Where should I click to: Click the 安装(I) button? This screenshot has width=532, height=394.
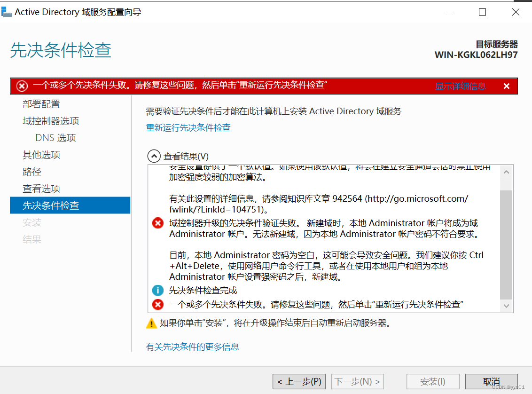point(433,381)
